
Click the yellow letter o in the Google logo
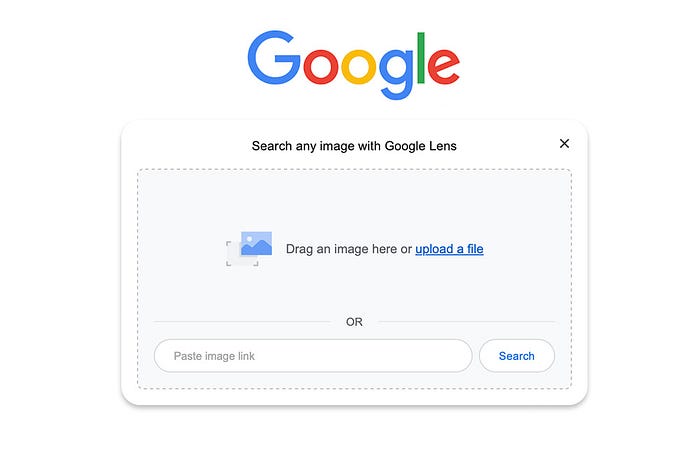point(359,66)
